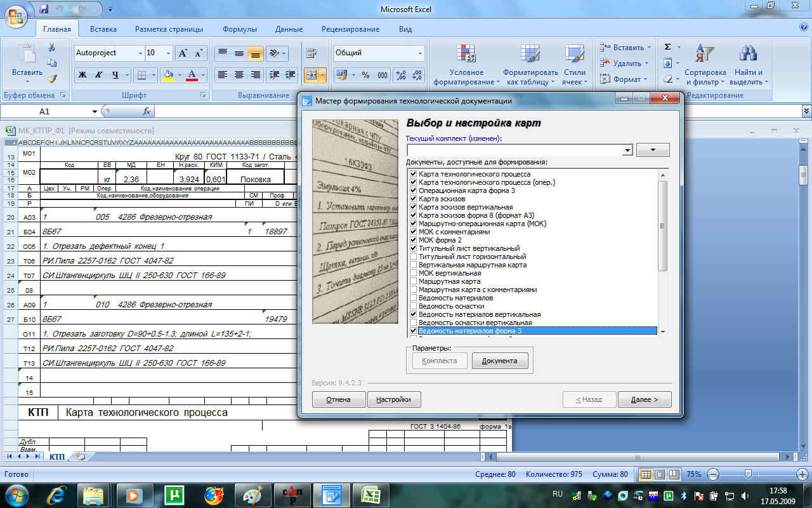Click the Start button on taskbar
This screenshot has height=508, width=812.
(x=16, y=495)
